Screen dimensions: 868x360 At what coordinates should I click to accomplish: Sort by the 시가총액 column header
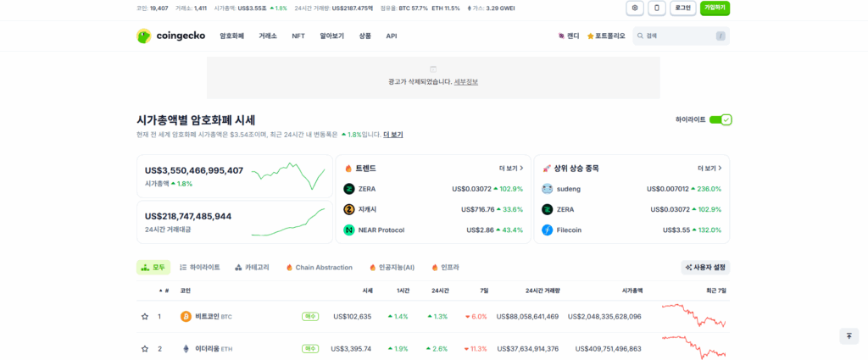[x=632, y=291]
